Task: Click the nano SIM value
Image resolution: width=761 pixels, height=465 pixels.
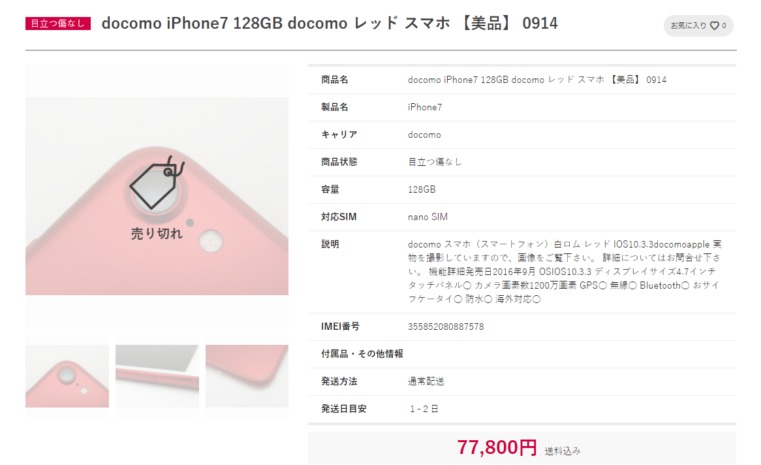Action: click(427, 217)
